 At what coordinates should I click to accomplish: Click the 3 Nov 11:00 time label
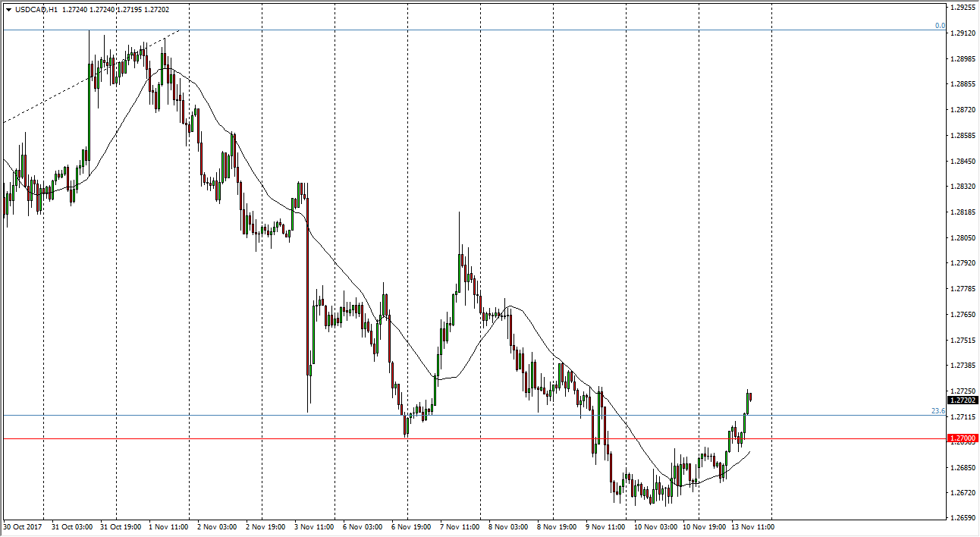(x=315, y=527)
